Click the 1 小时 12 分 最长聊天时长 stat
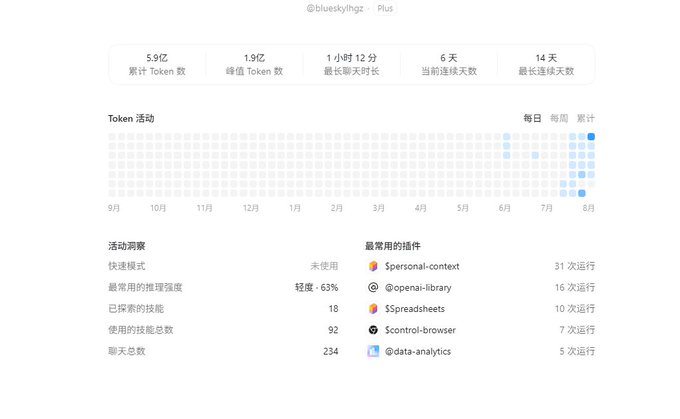Image resolution: width=680 pixels, height=419 pixels. tap(352, 64)
